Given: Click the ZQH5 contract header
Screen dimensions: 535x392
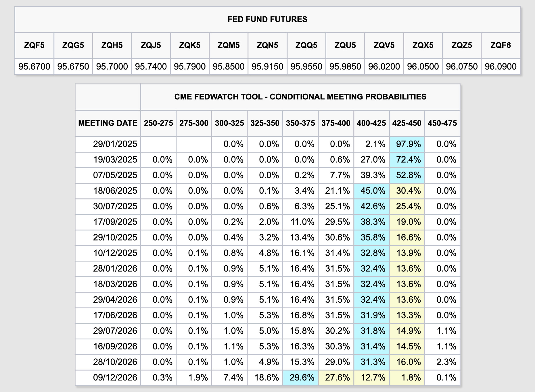Looking at the screenshot, I should point(112,45).
